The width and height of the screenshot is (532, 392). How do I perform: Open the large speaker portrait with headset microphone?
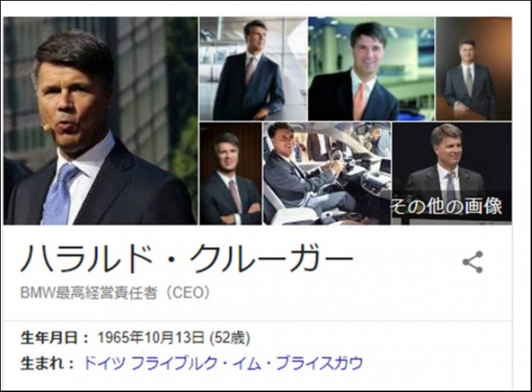click(101, 121)
